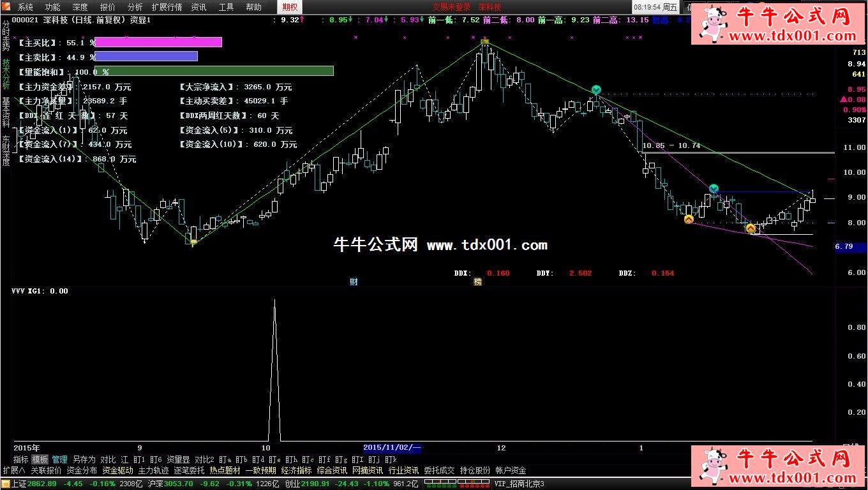Select the 对比2 template tab
The image size is (868, 490).
(204, 459)
